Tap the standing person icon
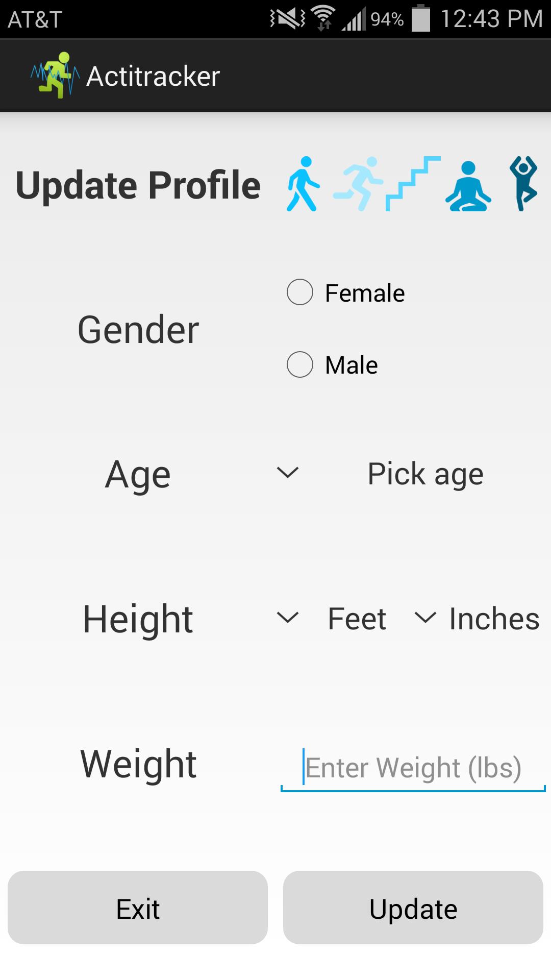Image resolution: width=551 pixels, height=980 pixels. pyautogui.click(x=523, y=184)
